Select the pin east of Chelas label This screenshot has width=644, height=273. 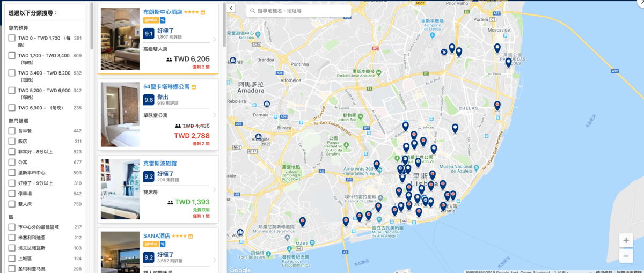pyautogui.click(x=497, y=106)
